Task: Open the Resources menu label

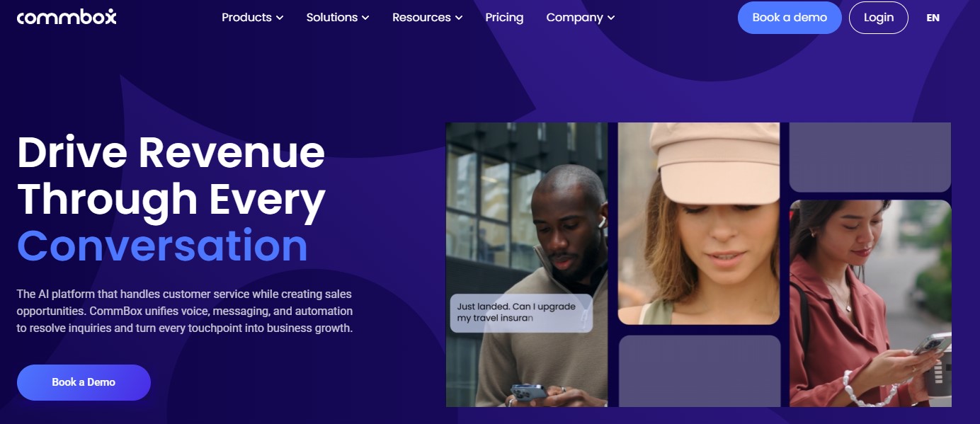Action: tap(421, 17)
